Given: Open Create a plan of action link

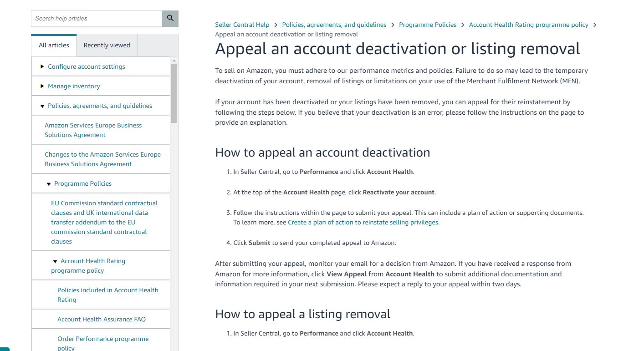Looking at the screenshot, I should pyautogui.click(x=363, y=223).
